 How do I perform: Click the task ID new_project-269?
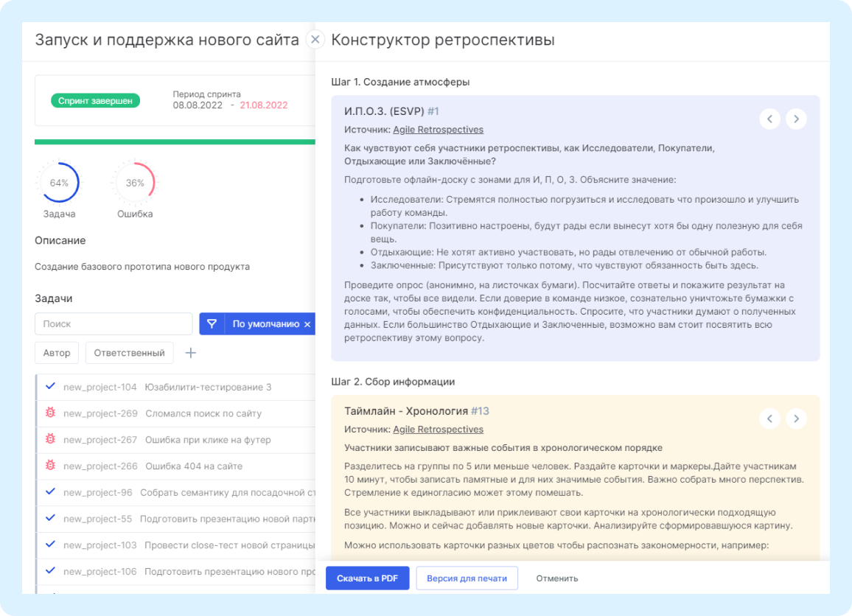coord(100,414)
